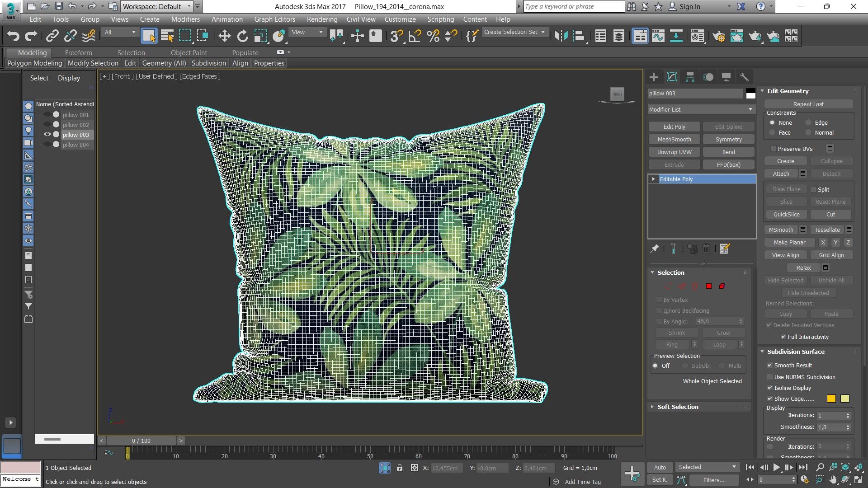Toggle the selection lock icon

click(400, 468)
